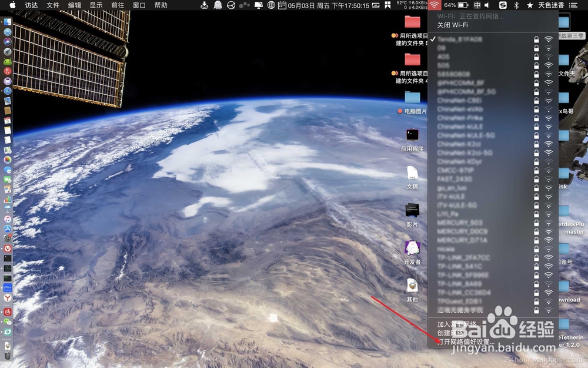Select the MERCURY_503 network
The height and width of the screenshot is (368, 588).
pos(493,223)
